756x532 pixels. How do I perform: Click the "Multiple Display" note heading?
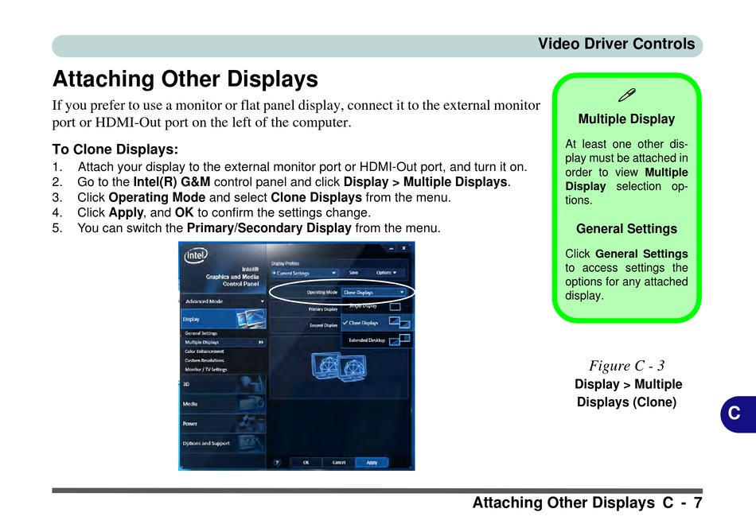[x=626, y=119]
